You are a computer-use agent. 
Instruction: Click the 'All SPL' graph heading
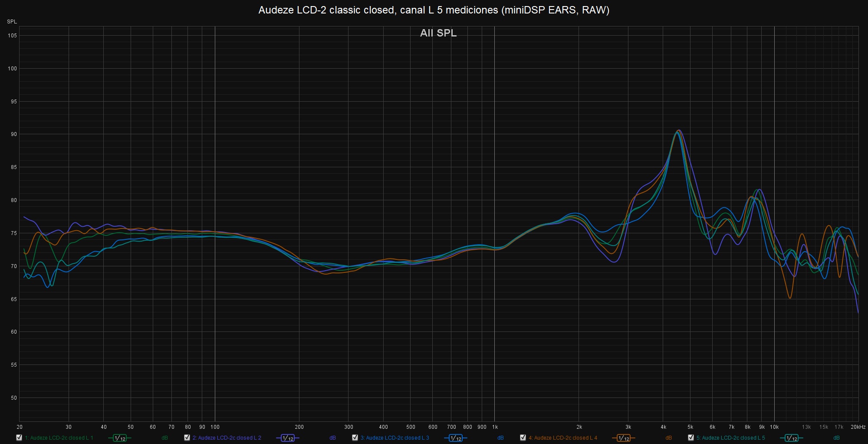coord(438,33)
